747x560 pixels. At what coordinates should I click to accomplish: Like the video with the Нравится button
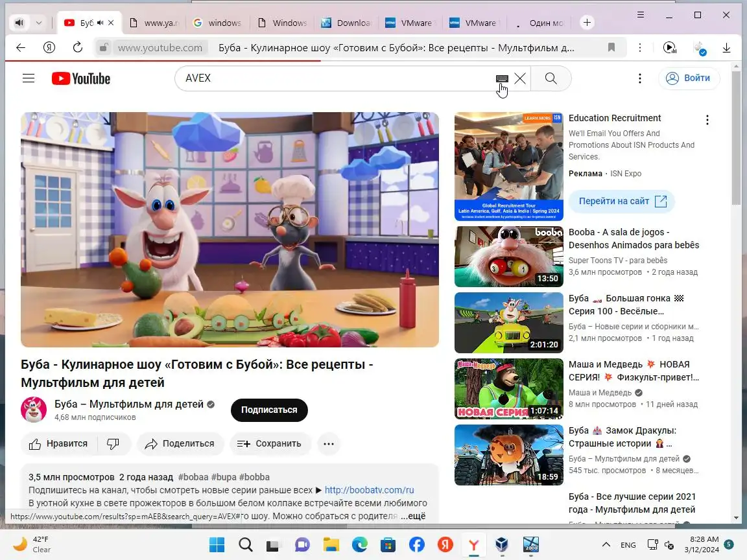coord(58,444)
